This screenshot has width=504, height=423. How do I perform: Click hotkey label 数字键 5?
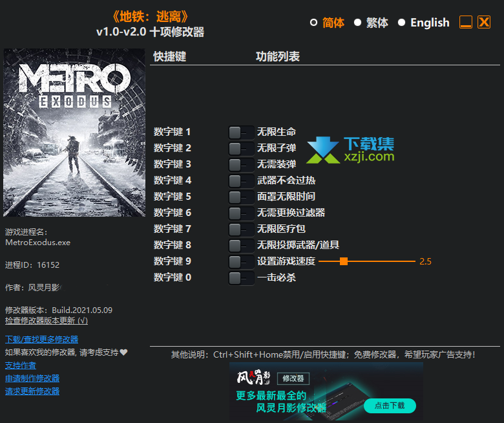(x=172, y=197)
